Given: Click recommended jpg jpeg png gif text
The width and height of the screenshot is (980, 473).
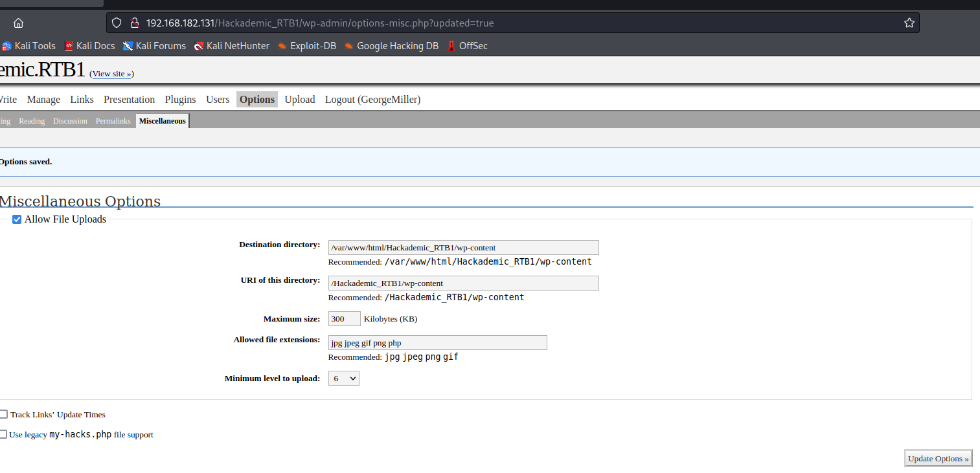Looking at the screenshot, I should coord(422,357).
